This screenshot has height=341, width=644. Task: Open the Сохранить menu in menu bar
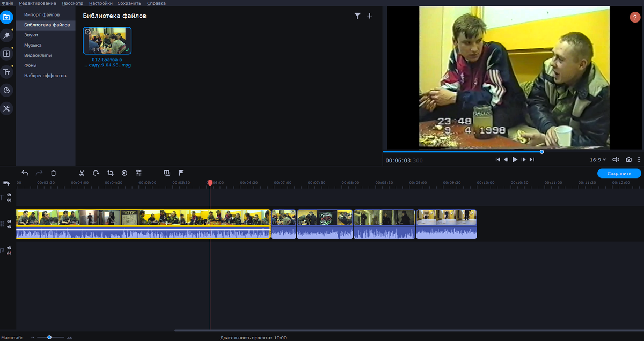point(129,3)
